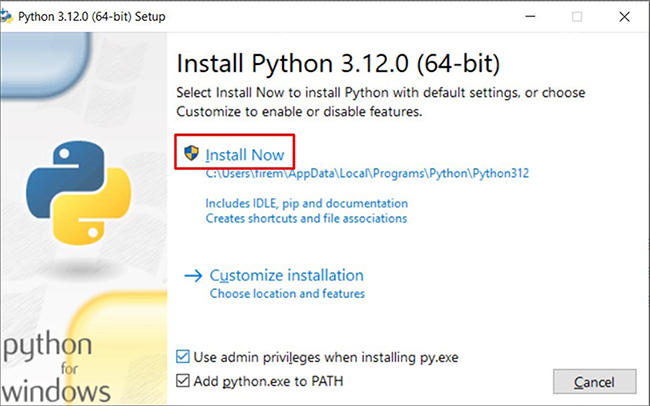Cancel the Python setup
The image size is (650, 406).
coord(594,382)
